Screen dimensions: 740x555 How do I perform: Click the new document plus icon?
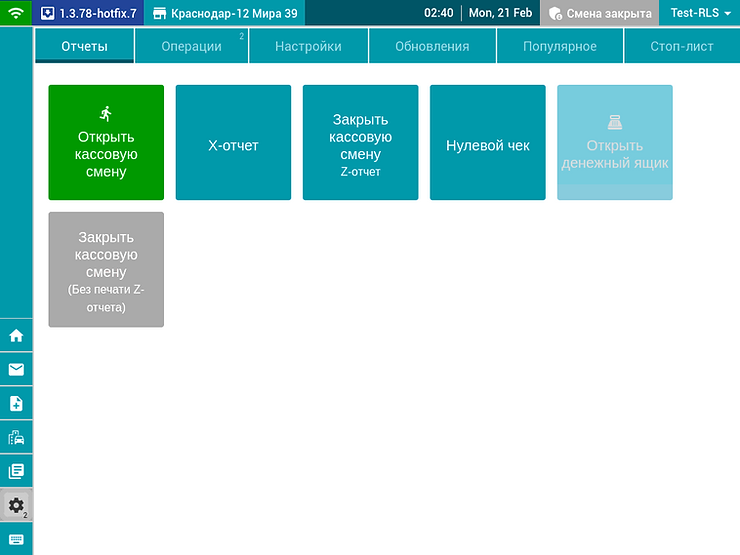coord(16,404)
